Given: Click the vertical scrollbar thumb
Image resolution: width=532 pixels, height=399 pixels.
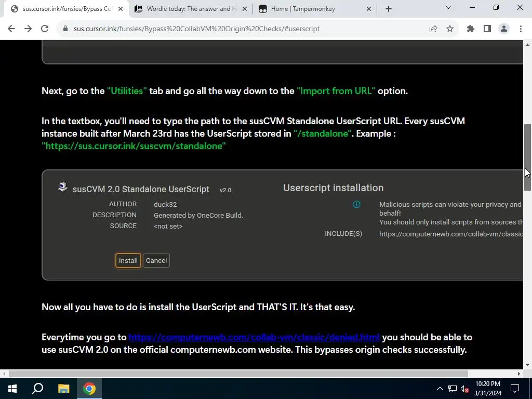Looking at the screenshot, I should pyautogui.click(x=527, y=157).
